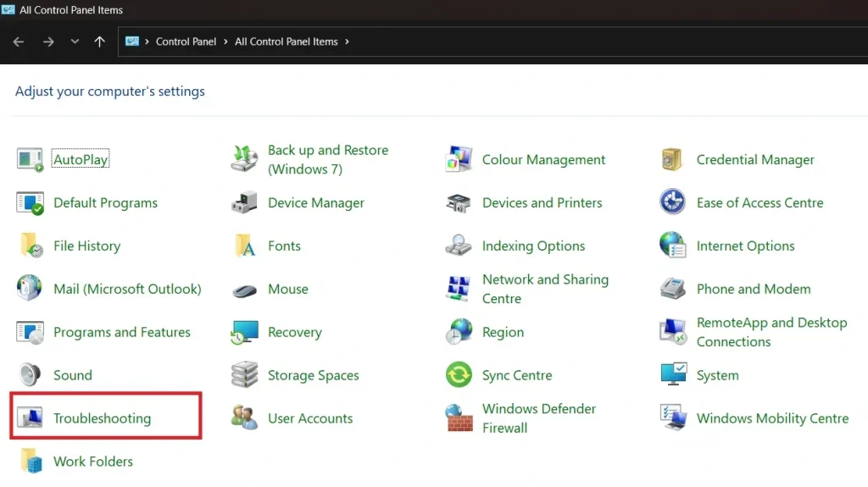Expand chevron after Control Panel breadcrumb
This screenshot has width=868, height=487.
225,42
